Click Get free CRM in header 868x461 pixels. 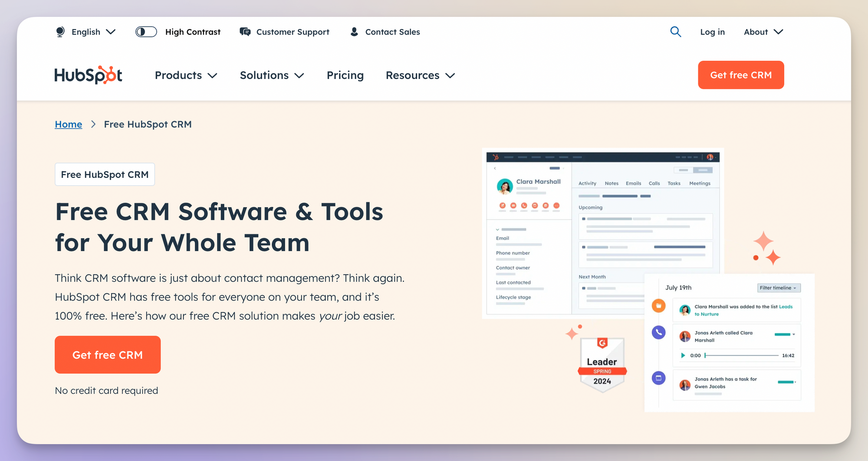[x=741, y=75]
